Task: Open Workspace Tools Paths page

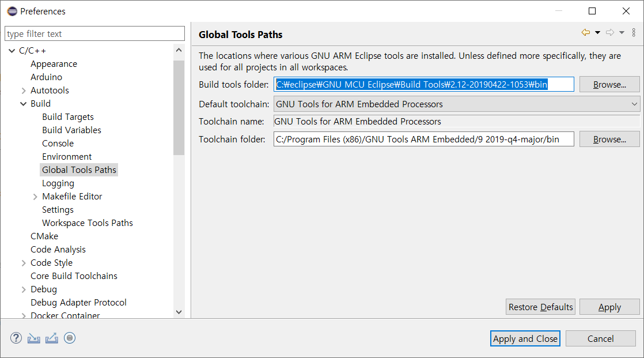Action: (x=88, y=223)
